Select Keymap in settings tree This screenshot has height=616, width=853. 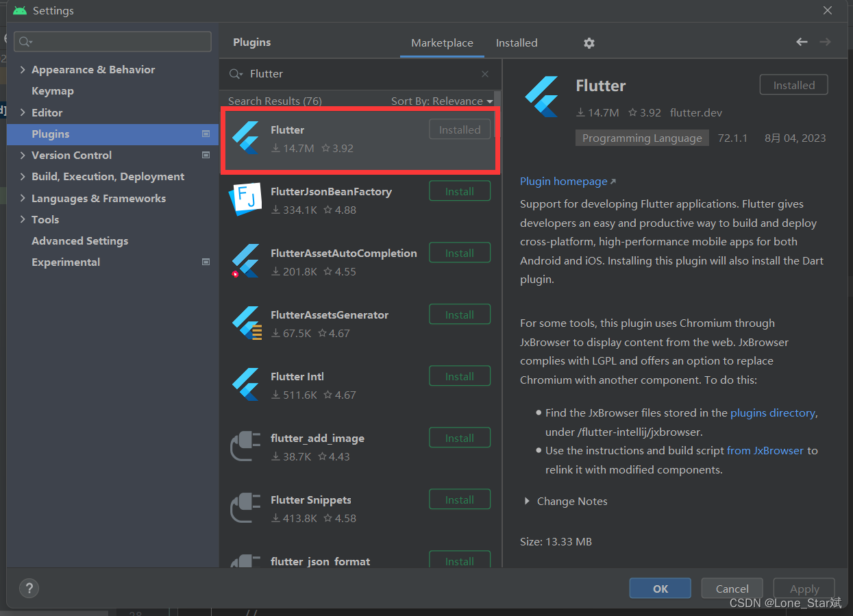coord(53,91)
